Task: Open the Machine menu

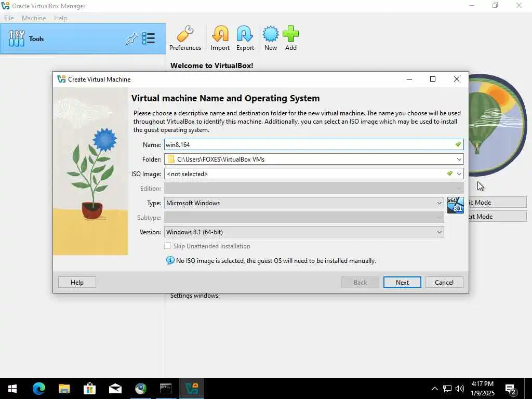Action: [34, 18]
